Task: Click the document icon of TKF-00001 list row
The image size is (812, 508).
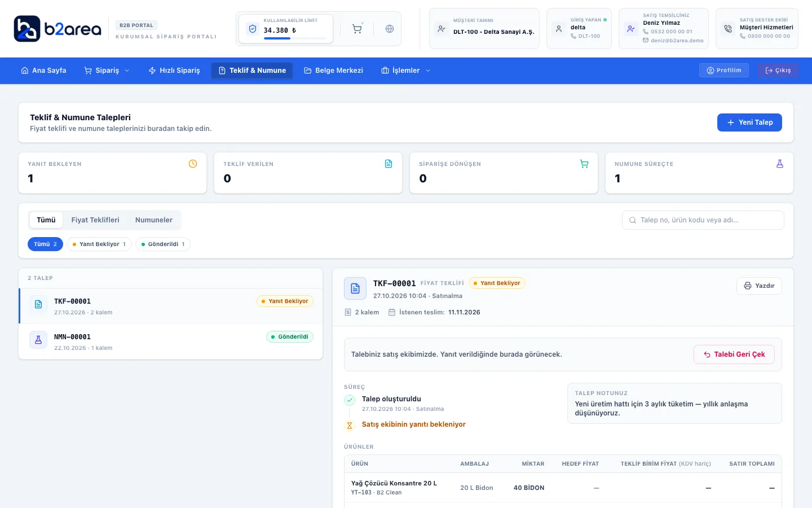Action: coord(38,304)
